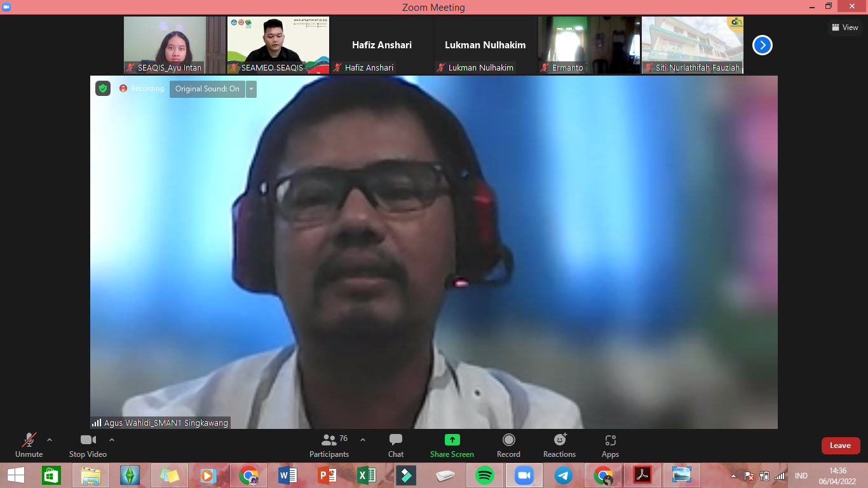Open Spotify from the taskbar
Viewport: 868px width, 488px height.
(x=485, y=475)
